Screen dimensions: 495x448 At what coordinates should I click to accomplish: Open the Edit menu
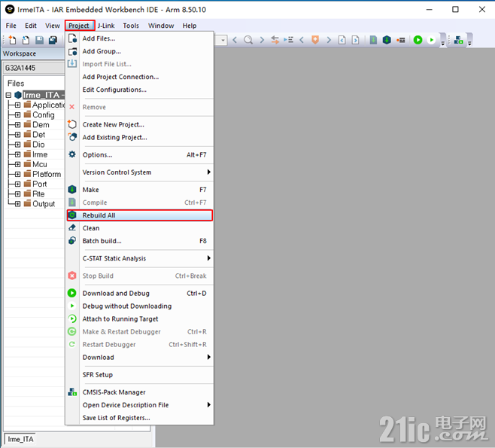(x=31, y=26)
